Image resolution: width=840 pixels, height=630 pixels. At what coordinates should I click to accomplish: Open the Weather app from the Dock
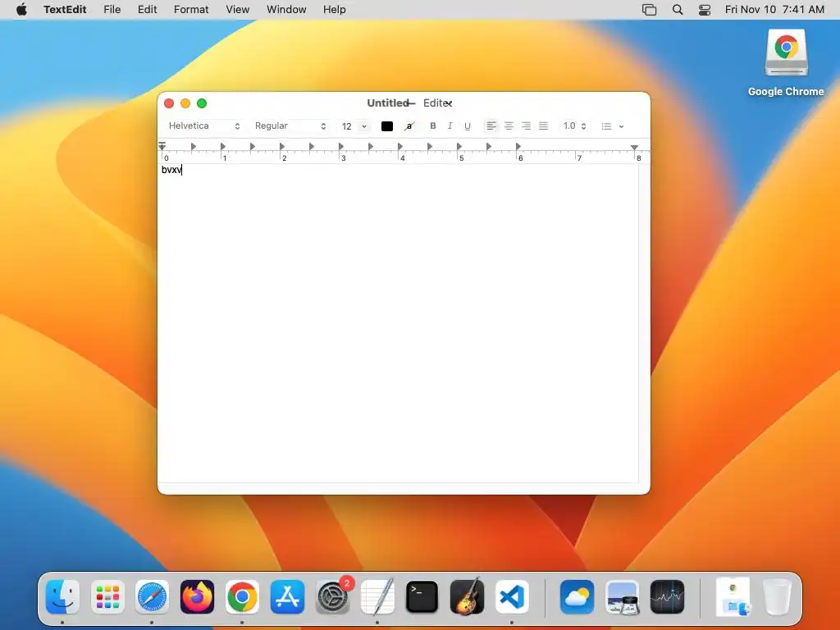577,596
